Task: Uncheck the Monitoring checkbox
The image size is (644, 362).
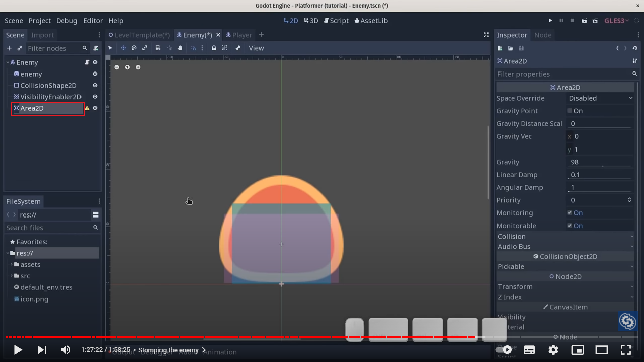Action: tap(570, 213)
